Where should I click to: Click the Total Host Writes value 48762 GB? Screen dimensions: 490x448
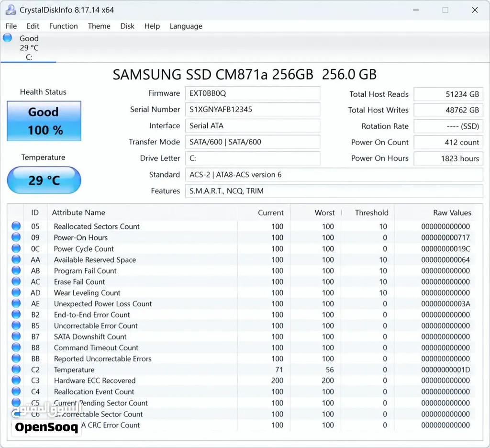click(x=448, y=110)
